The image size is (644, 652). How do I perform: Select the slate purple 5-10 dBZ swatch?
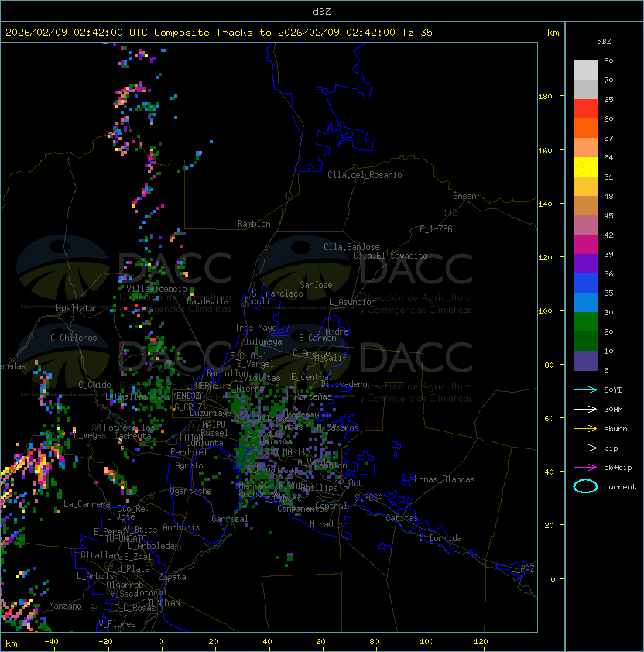(x=585, y=361)
